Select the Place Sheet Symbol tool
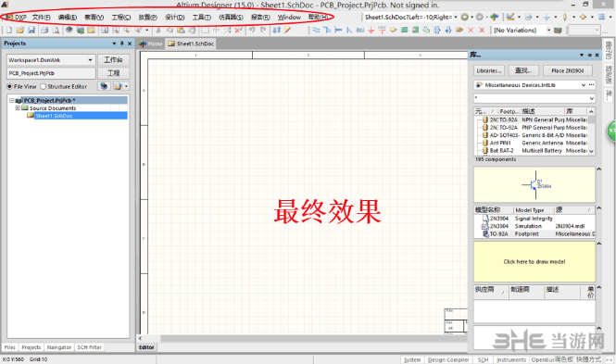616x364 pixels. (x=404, y=31)
